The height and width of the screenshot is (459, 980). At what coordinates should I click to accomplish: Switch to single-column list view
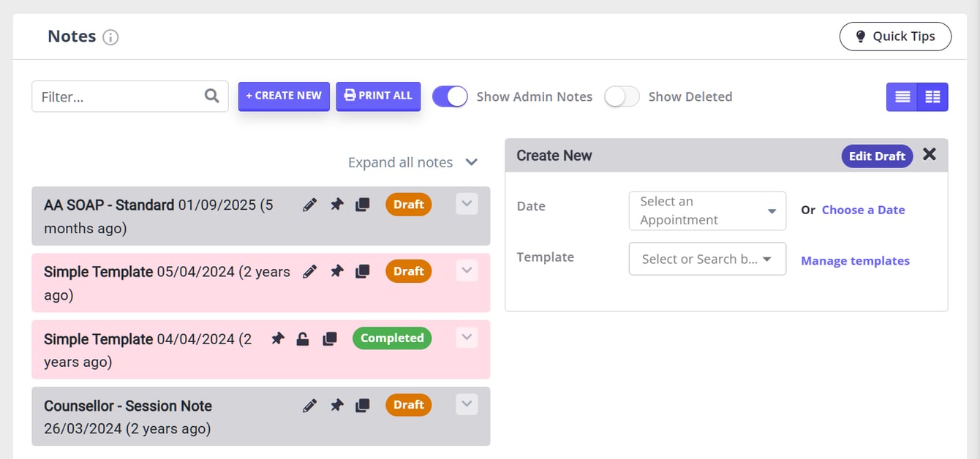click(x=902, y=97)
